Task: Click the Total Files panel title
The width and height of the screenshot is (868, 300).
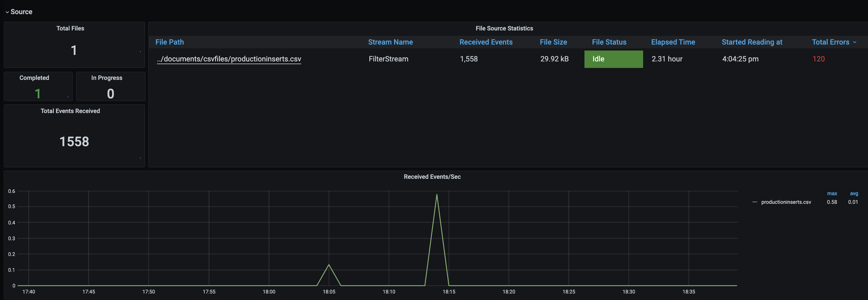Action: (70, 28)
